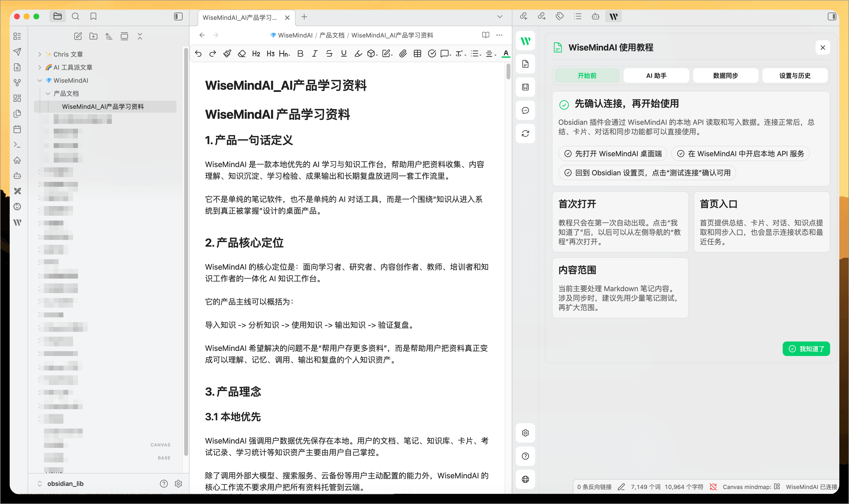
Task: Open the chat bubble icon in plugin sidebar
Action: click(x=525, y=110)
